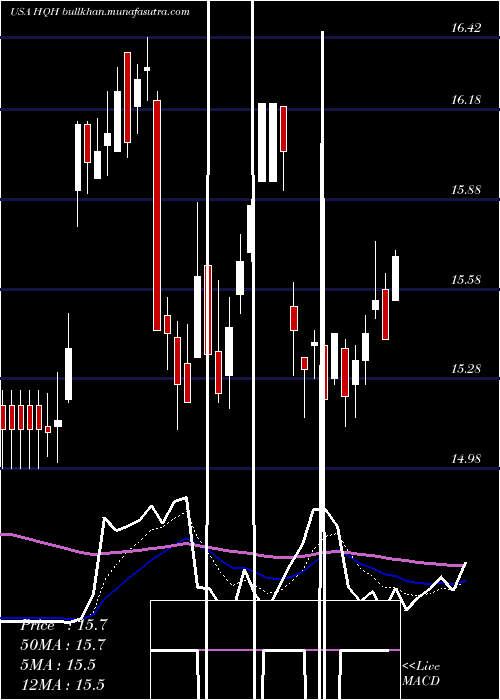500x700 pixels.
Task: Click the Live MACD label
Action: [x=421, y=673]
